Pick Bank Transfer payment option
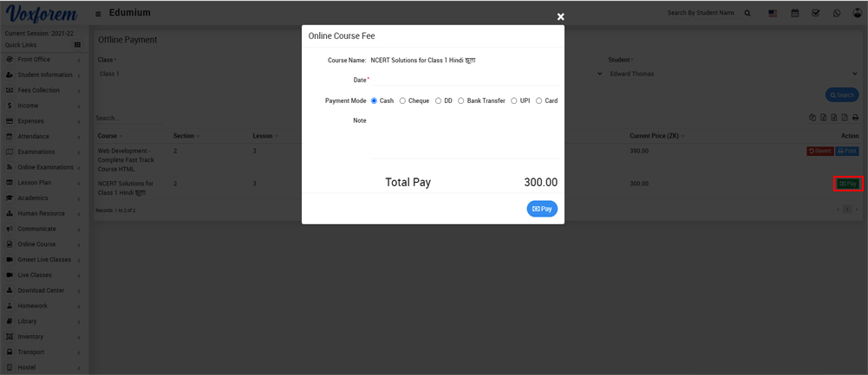This screenshot has height=375, width=868. coord(461,100)
